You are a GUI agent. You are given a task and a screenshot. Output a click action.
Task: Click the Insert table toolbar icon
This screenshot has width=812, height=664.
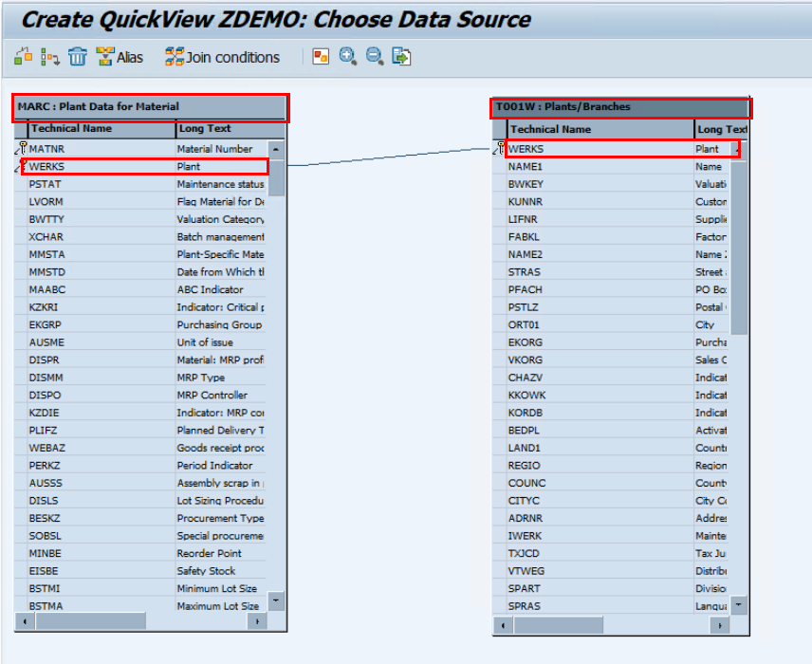point(24,57)
